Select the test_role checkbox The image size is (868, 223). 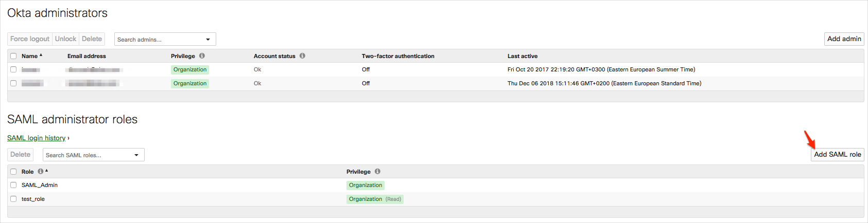[13, 199]
